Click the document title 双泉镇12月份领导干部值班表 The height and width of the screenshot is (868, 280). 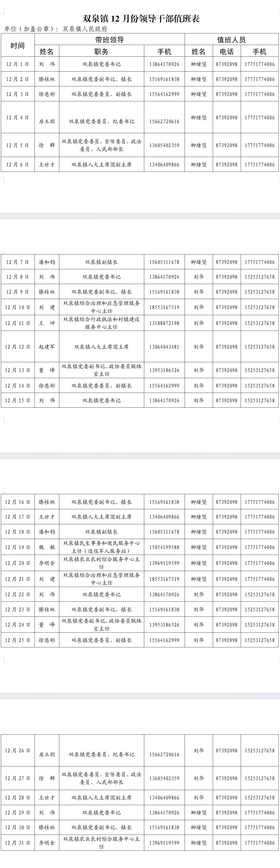tap(141, 19)
